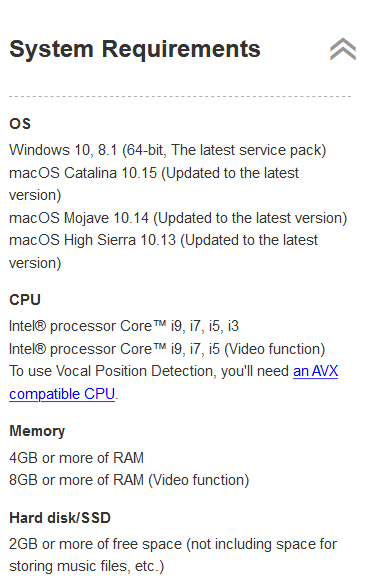
Task: Click the Core i9, i7, i5, i3 line
Action: point(124,326)
